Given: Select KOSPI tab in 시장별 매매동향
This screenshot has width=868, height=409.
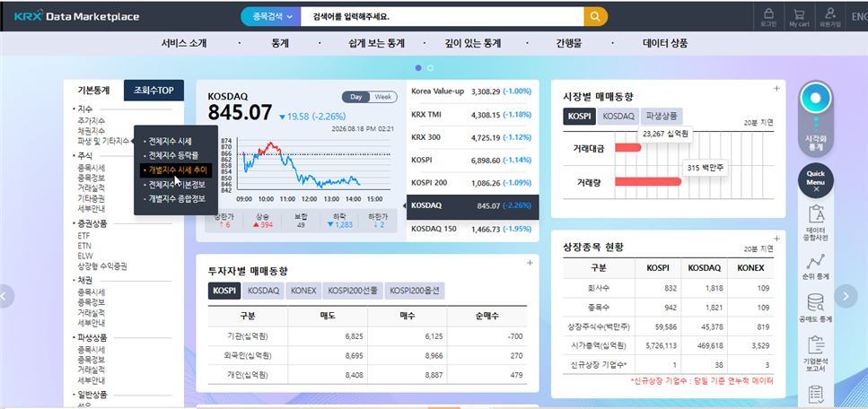Looking at the screenshot, I should (x=578, y=117).
